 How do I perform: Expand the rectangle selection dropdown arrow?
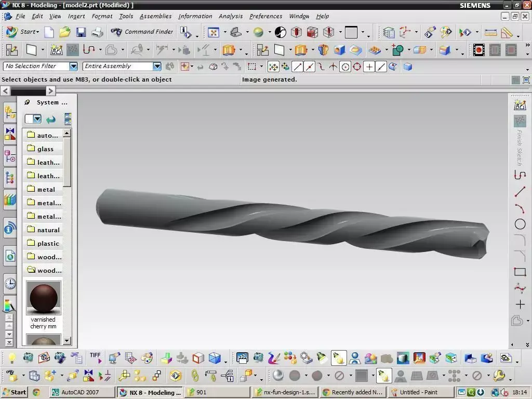261,67
